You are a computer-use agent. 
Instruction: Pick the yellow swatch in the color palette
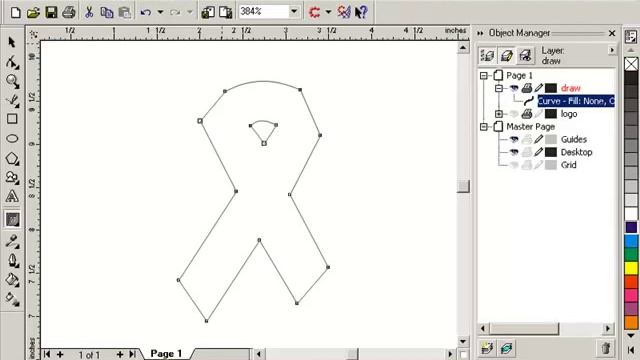click(631, 268)
